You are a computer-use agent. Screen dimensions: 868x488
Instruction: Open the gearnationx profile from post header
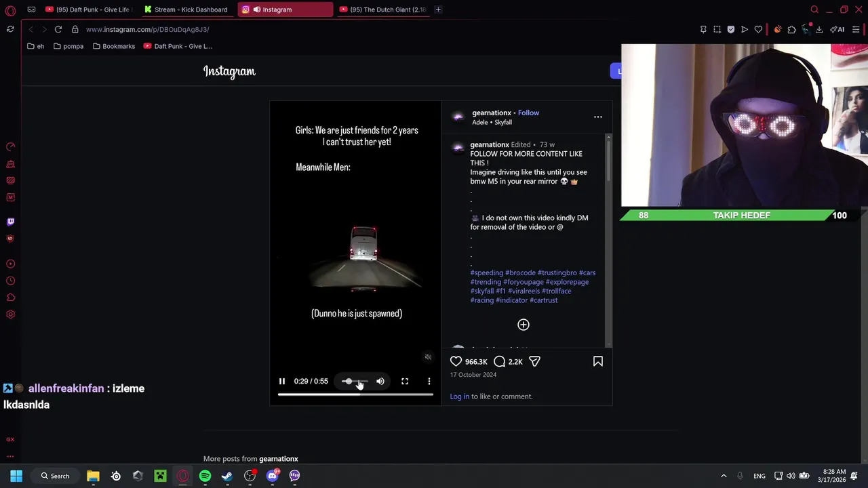coord(492,113)
